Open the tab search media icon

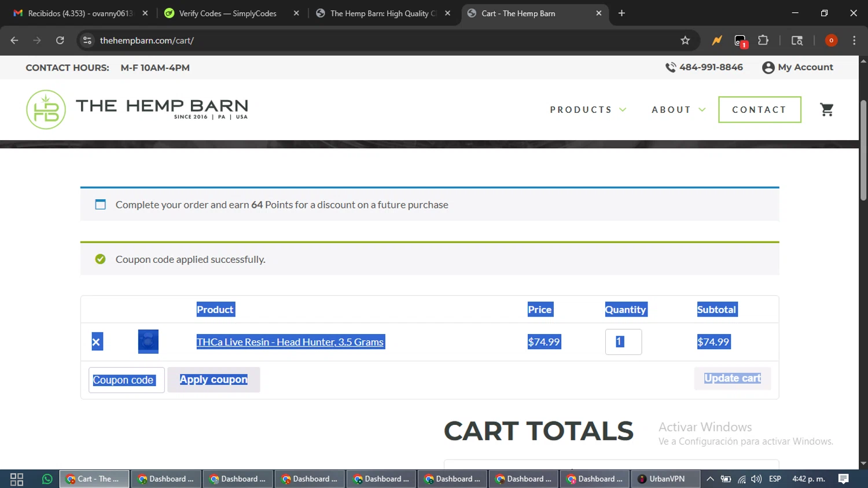pos(797,41)
